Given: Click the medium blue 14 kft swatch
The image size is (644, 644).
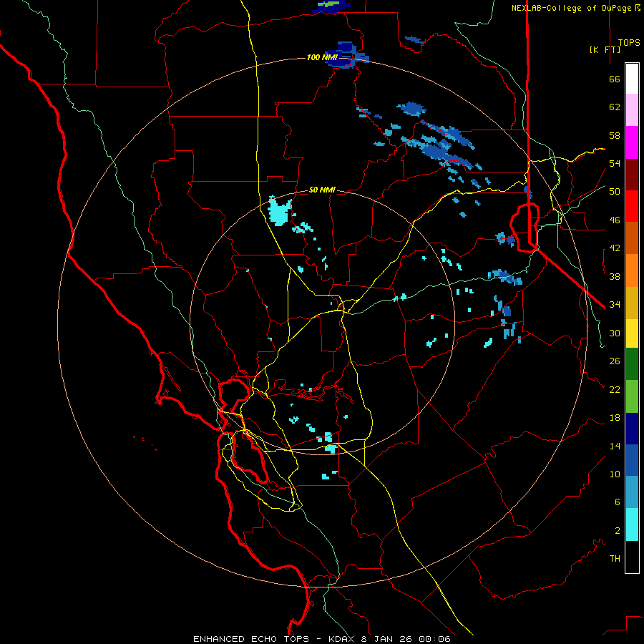Looking at the screenshot, I should click(632, 460).
